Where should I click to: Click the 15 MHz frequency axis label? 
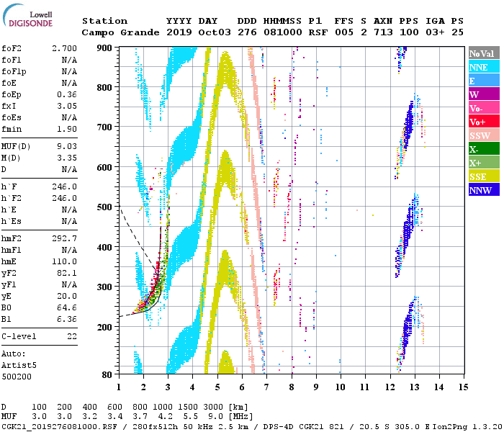pos(463,387)
